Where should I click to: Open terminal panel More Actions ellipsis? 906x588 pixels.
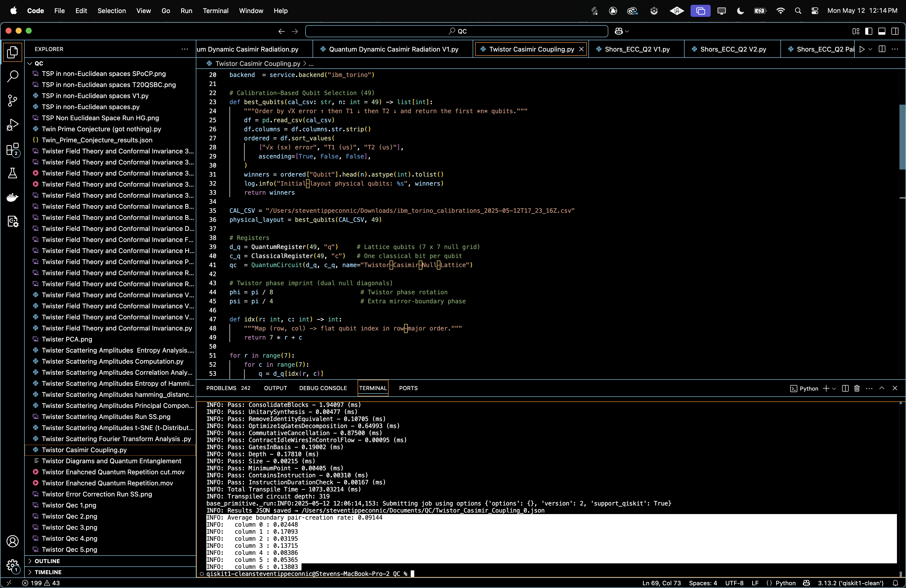[869, 388]
